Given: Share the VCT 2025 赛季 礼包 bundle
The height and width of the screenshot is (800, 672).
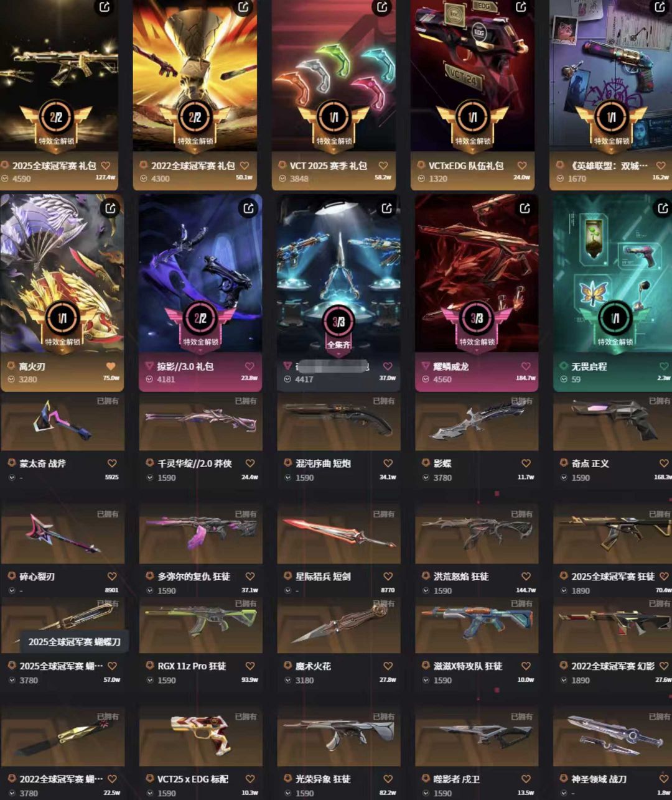Looking at the screenshot, I should (382, 7).
